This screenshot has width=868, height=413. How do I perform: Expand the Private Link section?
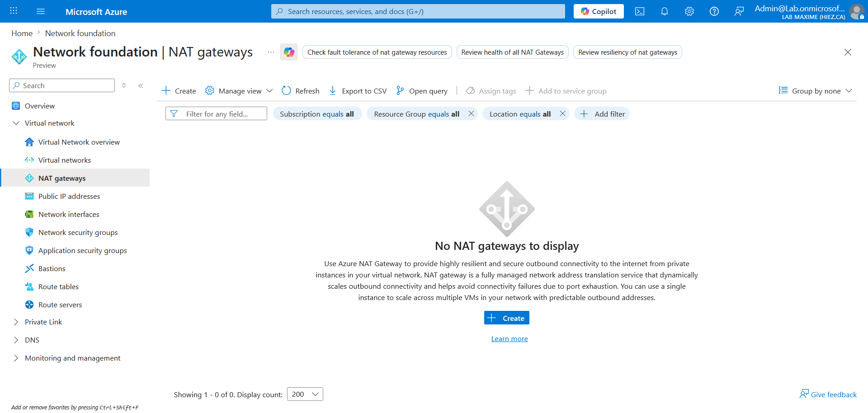click(16, 322)
